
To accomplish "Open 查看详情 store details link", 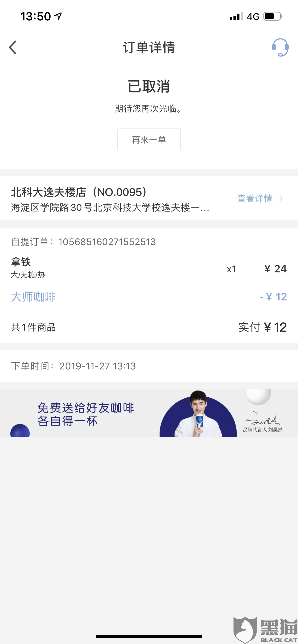I will pyautogui.click(x=255, y=199).
